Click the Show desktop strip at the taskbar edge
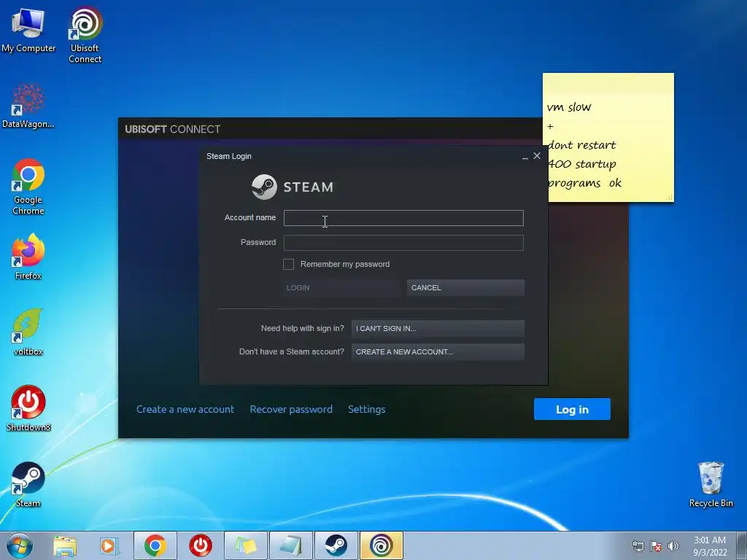Image resolution: width=747 pixels, height=560 pixels. coord(742,545)
